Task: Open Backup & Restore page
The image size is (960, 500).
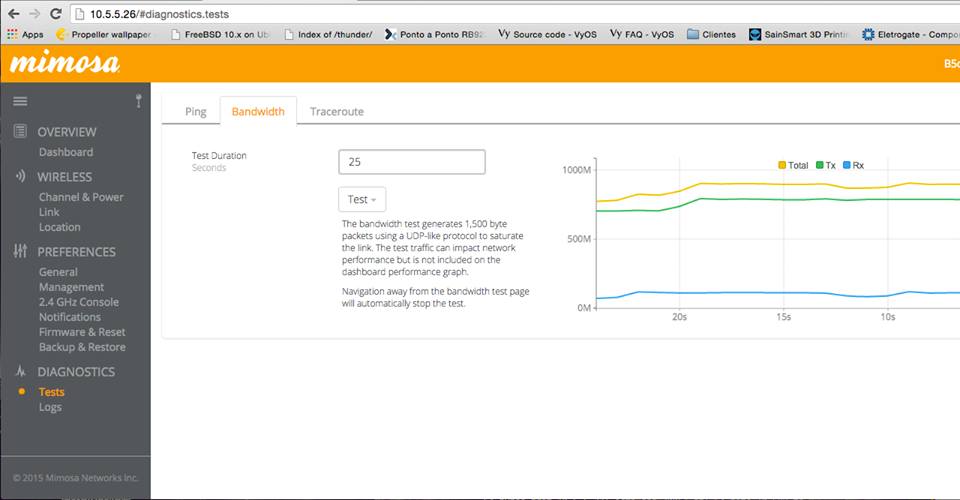Action: coord(82,347)
